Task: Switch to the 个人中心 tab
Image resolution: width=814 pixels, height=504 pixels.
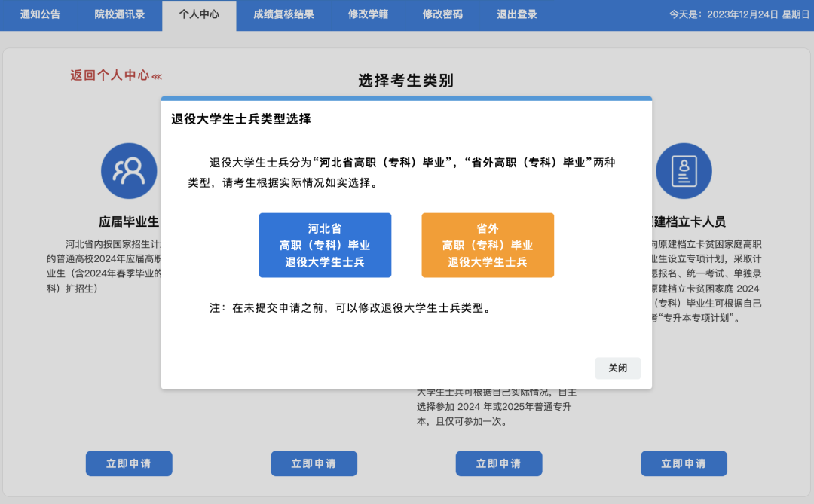Action: pos(199,15)
